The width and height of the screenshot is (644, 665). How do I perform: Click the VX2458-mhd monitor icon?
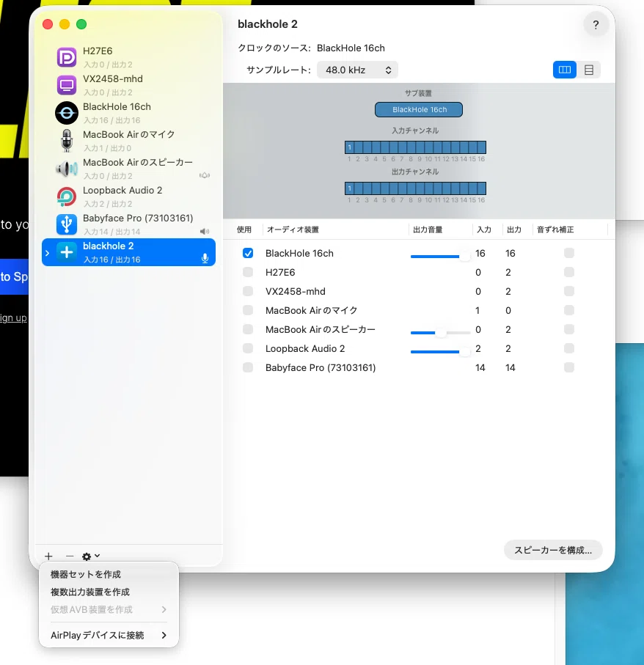point(67,85)
